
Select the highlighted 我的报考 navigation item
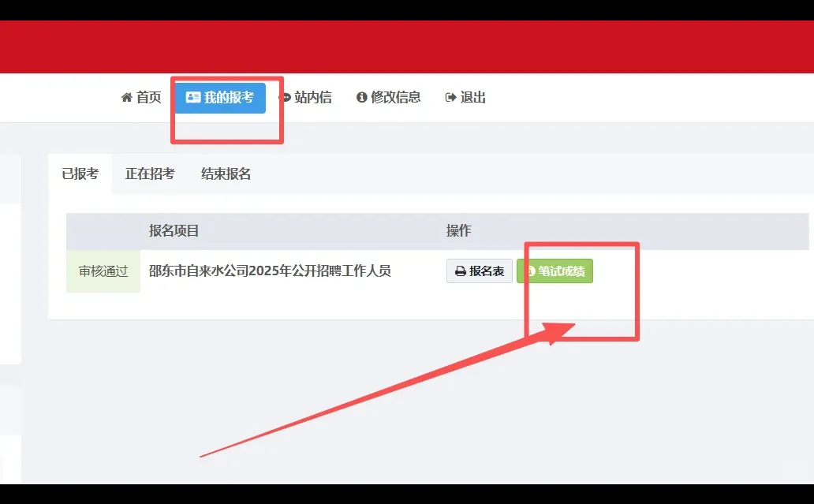click(x=222, y=97)
